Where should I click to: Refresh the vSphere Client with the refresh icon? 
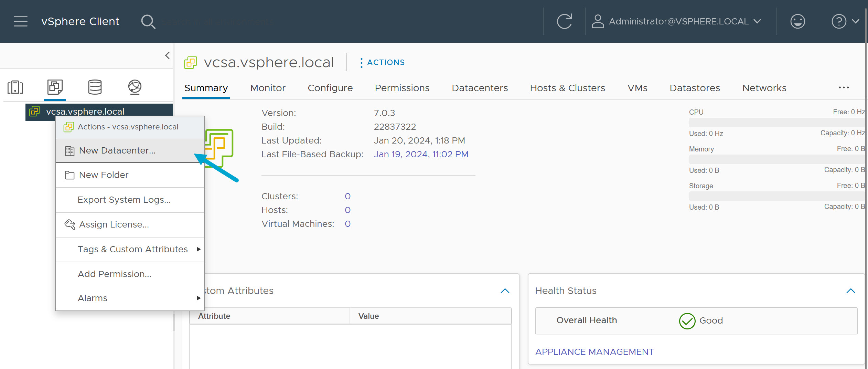pos(564,21)
